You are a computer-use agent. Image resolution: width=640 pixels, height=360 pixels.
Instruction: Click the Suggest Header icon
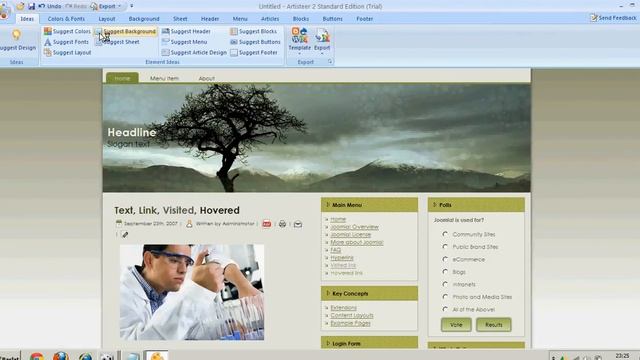[x=165, y=31]
